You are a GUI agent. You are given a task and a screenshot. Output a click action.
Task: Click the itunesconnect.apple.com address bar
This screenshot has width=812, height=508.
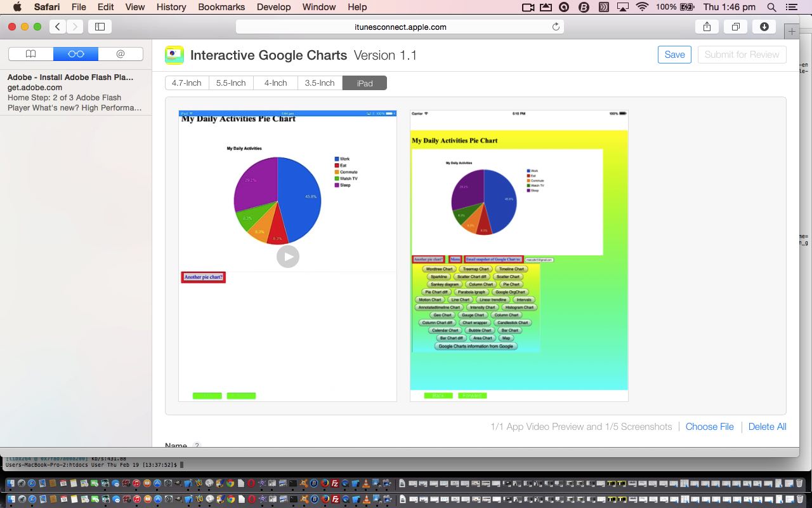(400, 27)
